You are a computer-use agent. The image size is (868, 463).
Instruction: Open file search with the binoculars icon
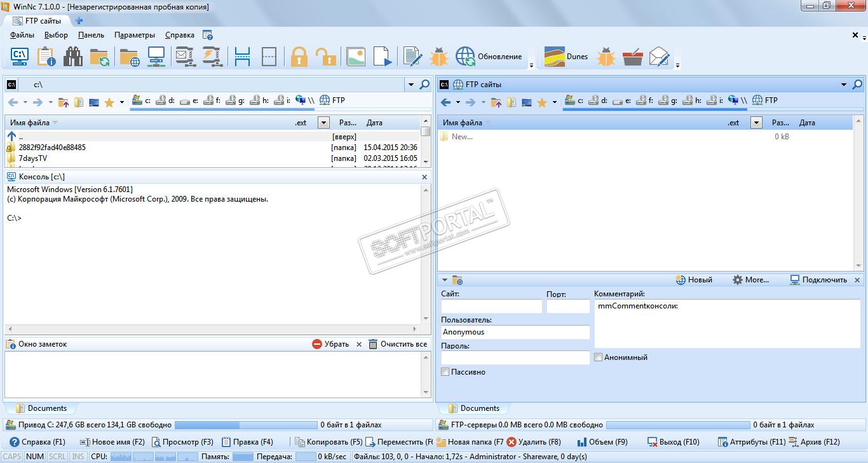(73, 57)
